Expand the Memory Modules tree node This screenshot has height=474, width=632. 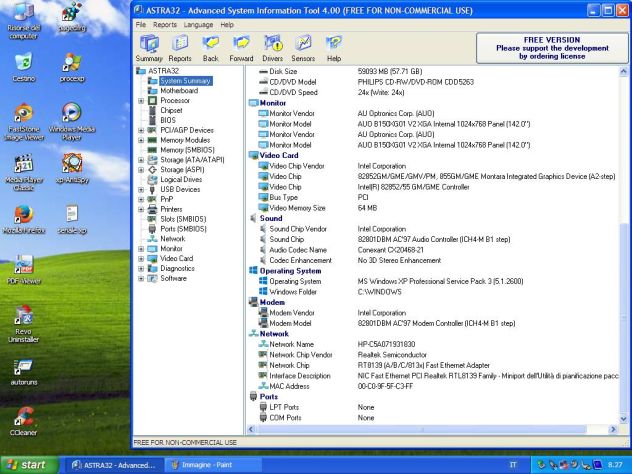pyautogui.click(x=141, y=140)
